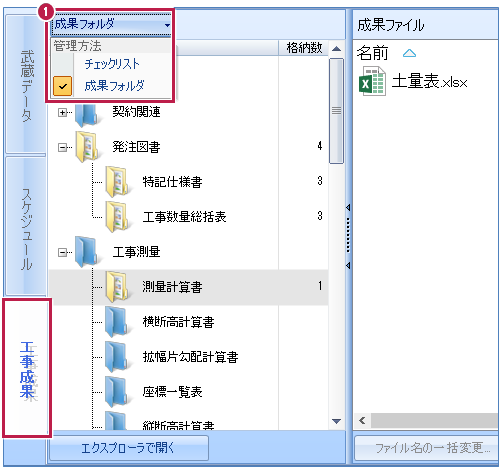Click the エクスプローラで開く button
Viewport: 499px width, 467px height.
pyautogui.click(x=129, y=448)
